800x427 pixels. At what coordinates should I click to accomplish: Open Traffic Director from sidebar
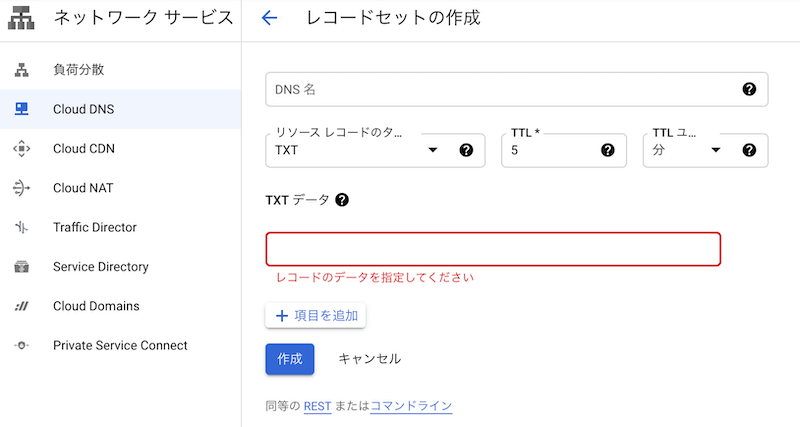coord(95,227)
